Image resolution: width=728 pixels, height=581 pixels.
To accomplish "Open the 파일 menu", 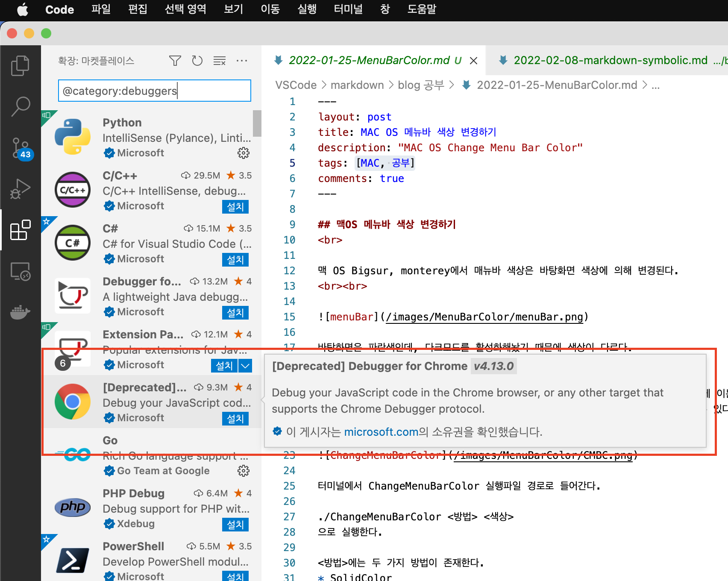I will [101, 9].
